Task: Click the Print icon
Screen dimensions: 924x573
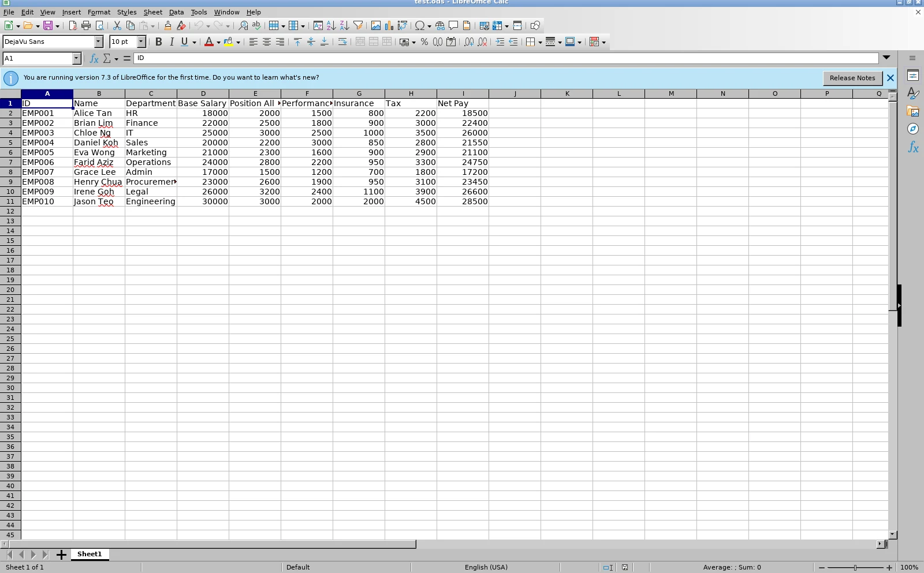Action: pos(86,26)
